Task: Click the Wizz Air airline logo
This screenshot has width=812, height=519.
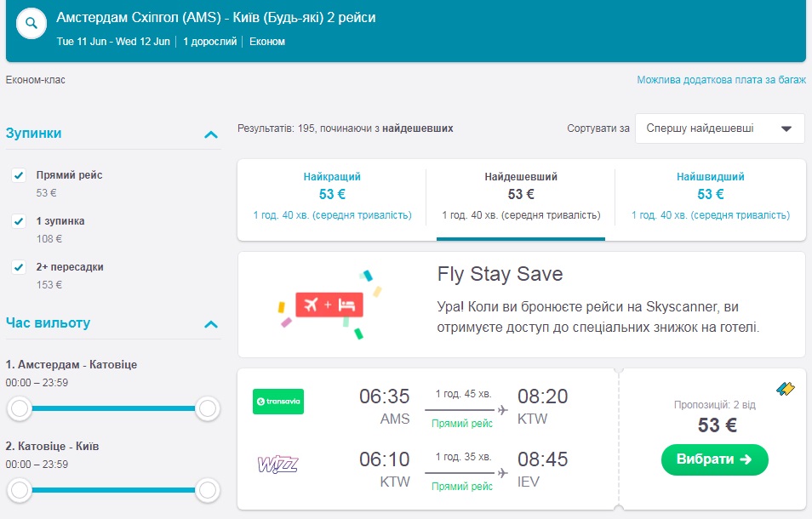Action: click(278, 464)
